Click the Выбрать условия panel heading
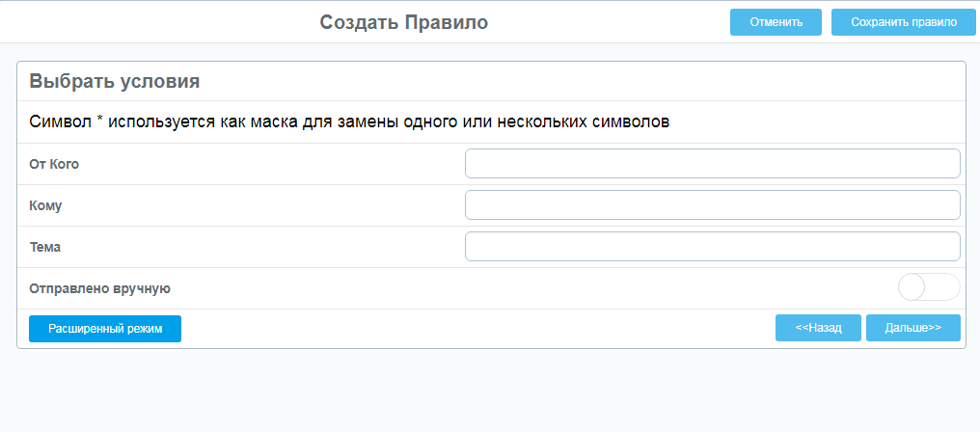The height and width of the screenshot is (432, 980). pos(115,81)
